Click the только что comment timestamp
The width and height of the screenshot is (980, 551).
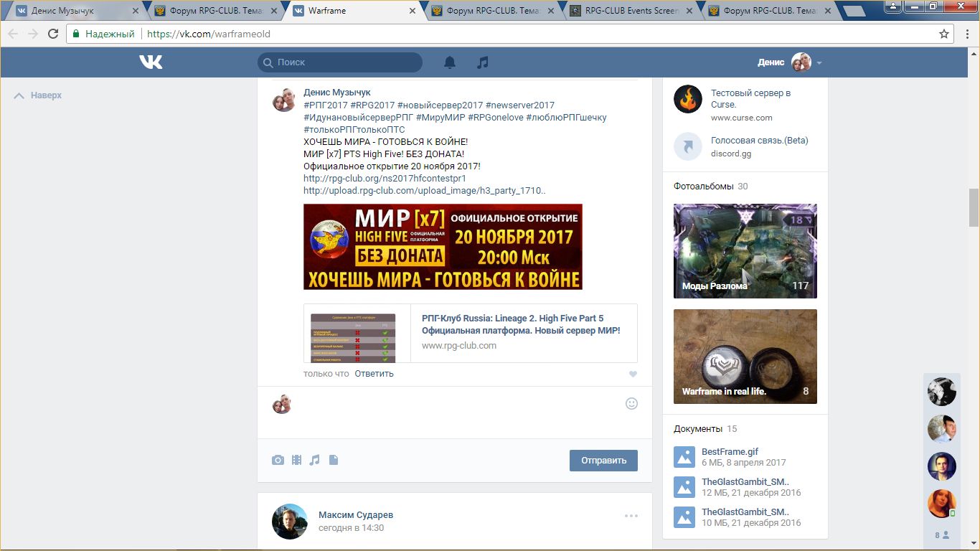(326, 374)
